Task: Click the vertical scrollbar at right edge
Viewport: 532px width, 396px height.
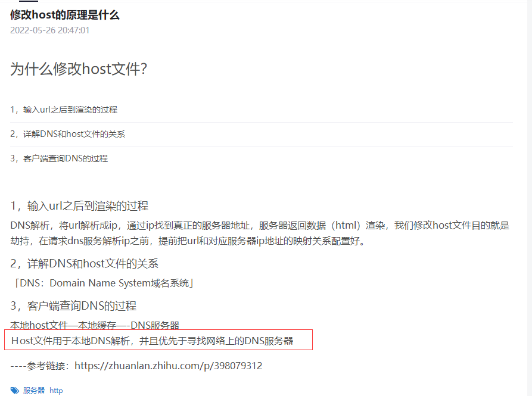Action: pos(530,198)
